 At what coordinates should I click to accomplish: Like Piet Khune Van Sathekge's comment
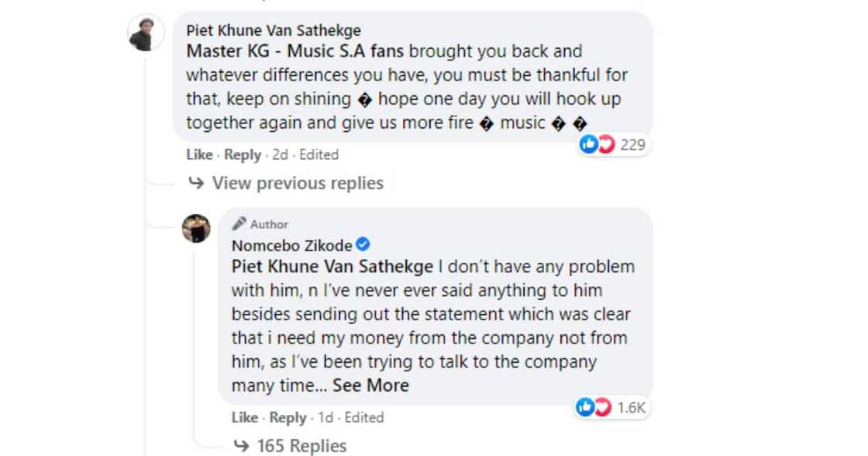(x=199, y=155)
